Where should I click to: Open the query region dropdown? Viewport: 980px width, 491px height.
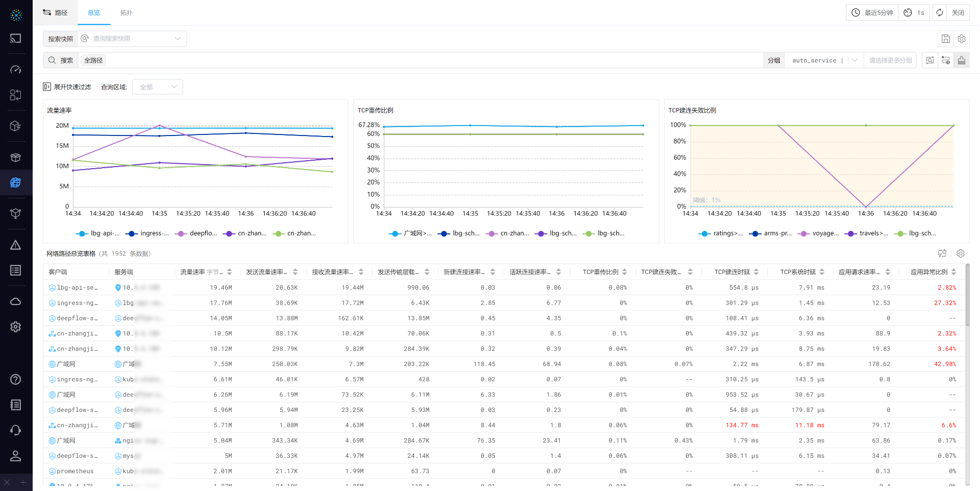pos(158,87)
